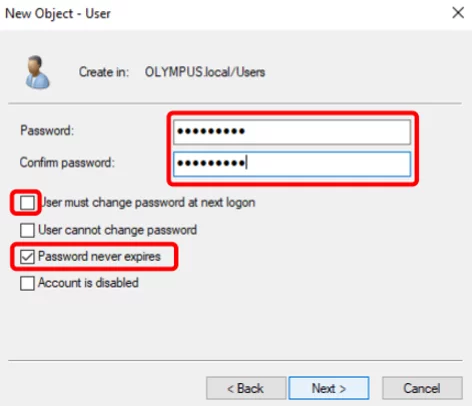Cancel the new user wizard
This screenshot has width=472, height=406.
click(422, 388)
